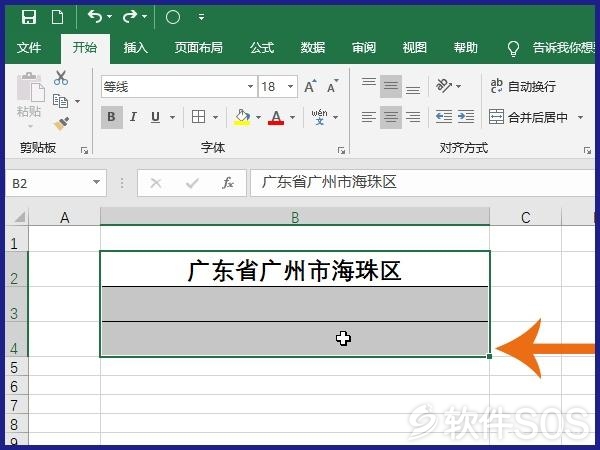Select the Format Painter brush
This screenshot has height=450, width=600.
click(61, 123)
